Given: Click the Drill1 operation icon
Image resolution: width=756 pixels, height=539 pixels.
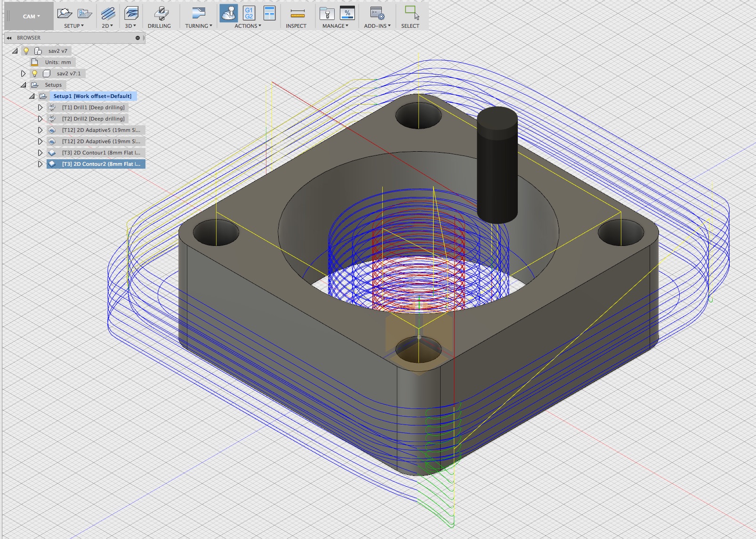Looking at the screenshot, I should [x=52, y=107].
